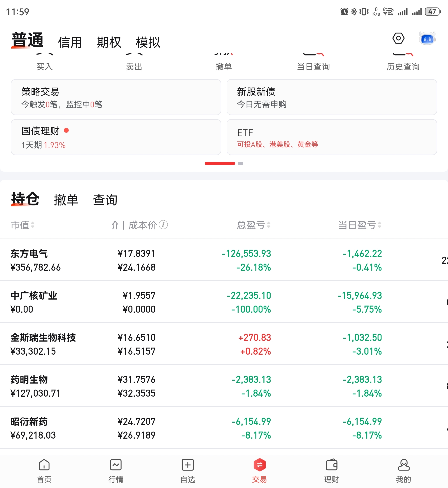The height and width of the screenshot is (488, 448).
Task: Tap the alarm icon in status bar
Action: 344,12
